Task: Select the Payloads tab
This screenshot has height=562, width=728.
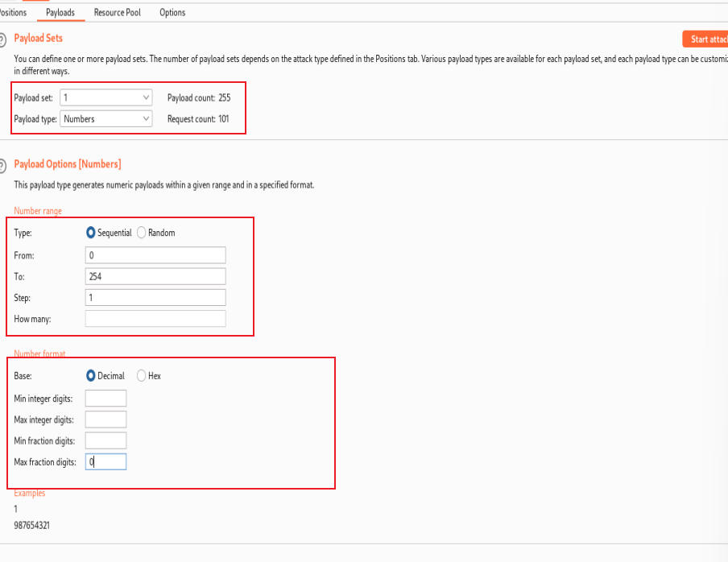Action: point(60,13)
